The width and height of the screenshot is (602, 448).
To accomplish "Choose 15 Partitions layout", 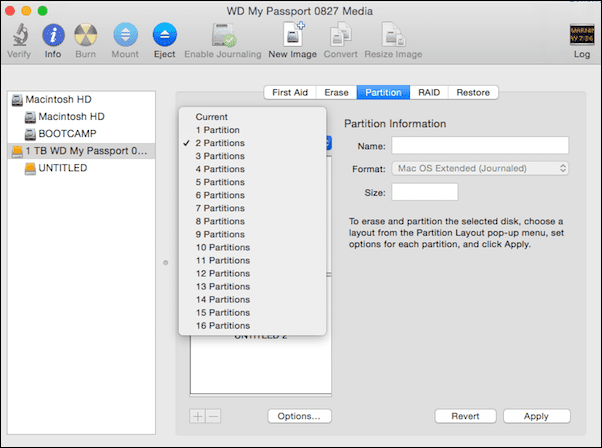I will 253,312.
